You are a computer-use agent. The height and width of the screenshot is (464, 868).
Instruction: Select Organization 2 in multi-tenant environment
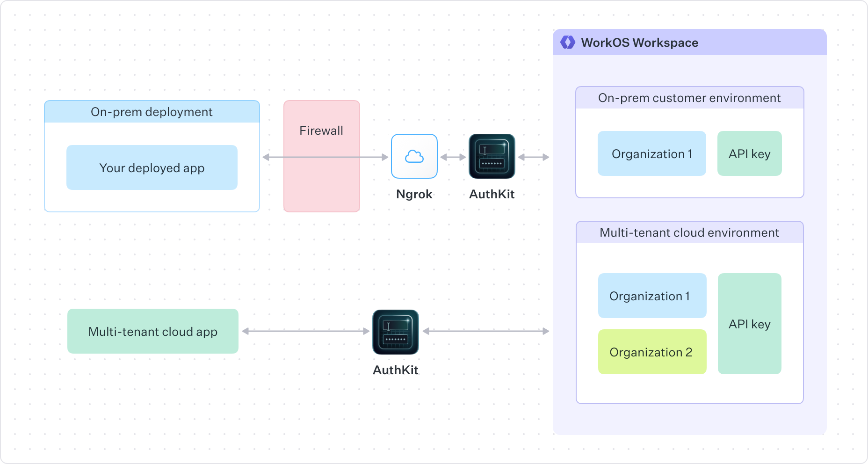coord(652,352)
